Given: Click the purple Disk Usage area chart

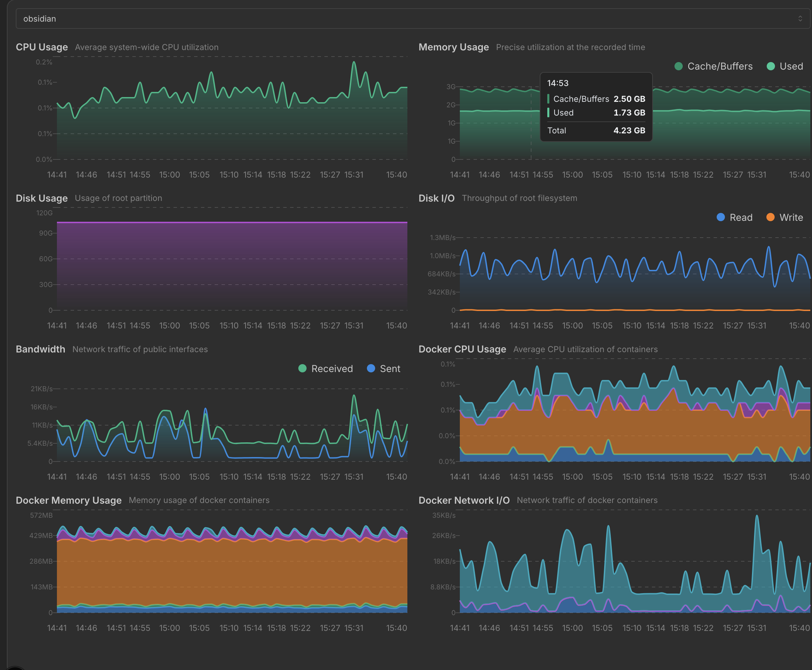Looking at the screenshot, I should tap(232, 266).
